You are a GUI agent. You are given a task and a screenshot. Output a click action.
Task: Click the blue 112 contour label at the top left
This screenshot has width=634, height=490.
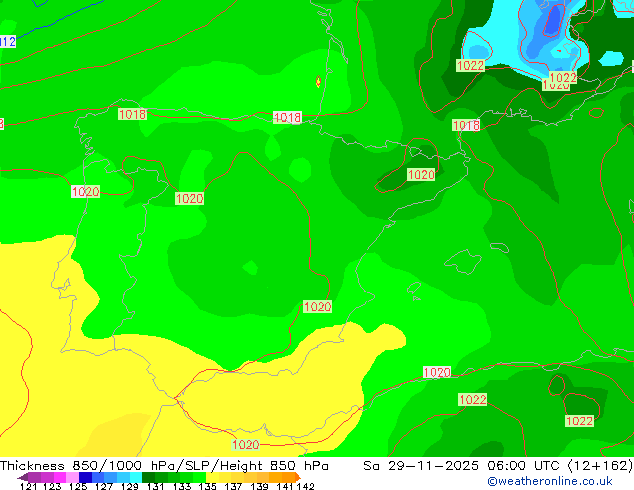(x=7, y=42)
